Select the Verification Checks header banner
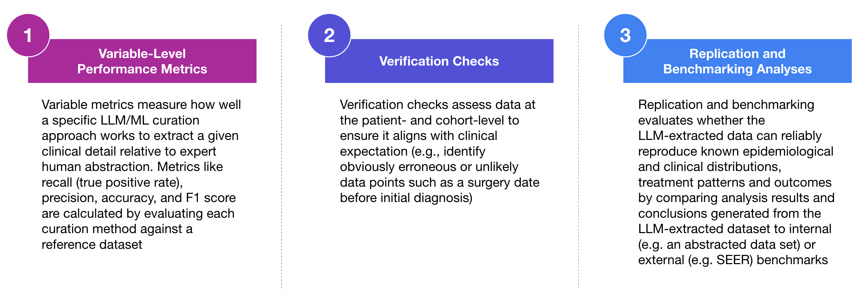Viewport: 868px width, 301px height. click(x=439, y=61)
